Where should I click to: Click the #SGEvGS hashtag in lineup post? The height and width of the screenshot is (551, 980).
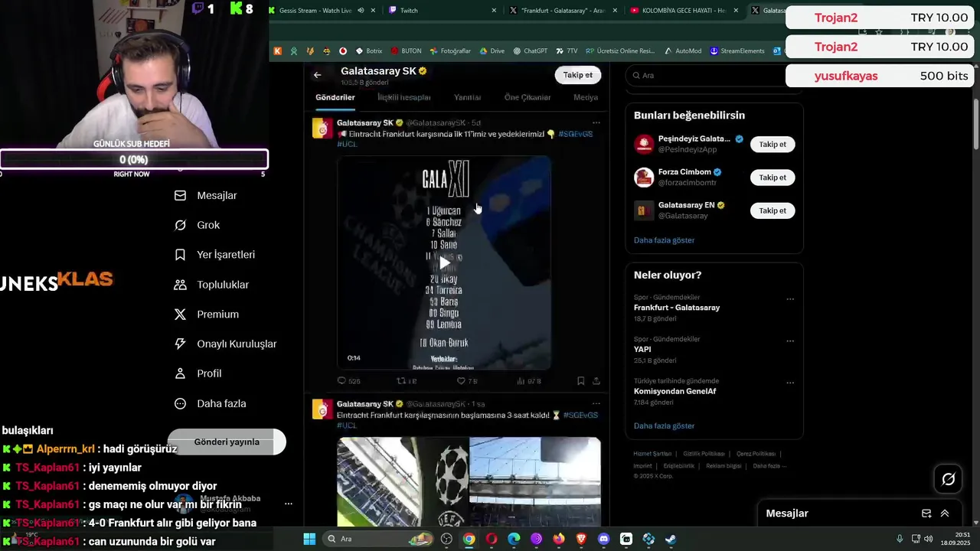576,134
